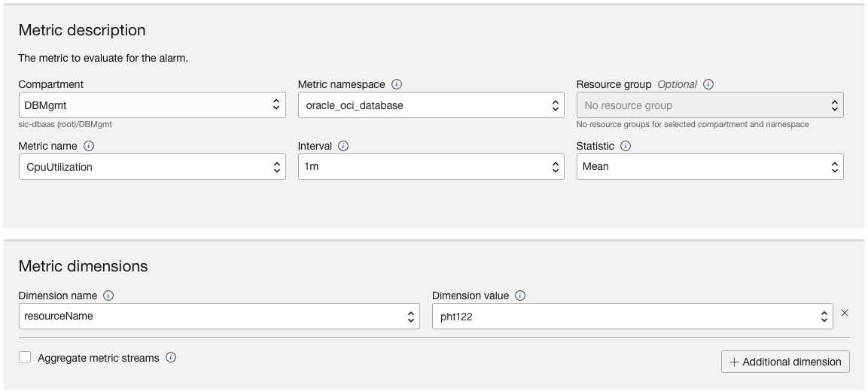Click info icon next to Interval label
The image size is (868, 391).
coord(344,146)
